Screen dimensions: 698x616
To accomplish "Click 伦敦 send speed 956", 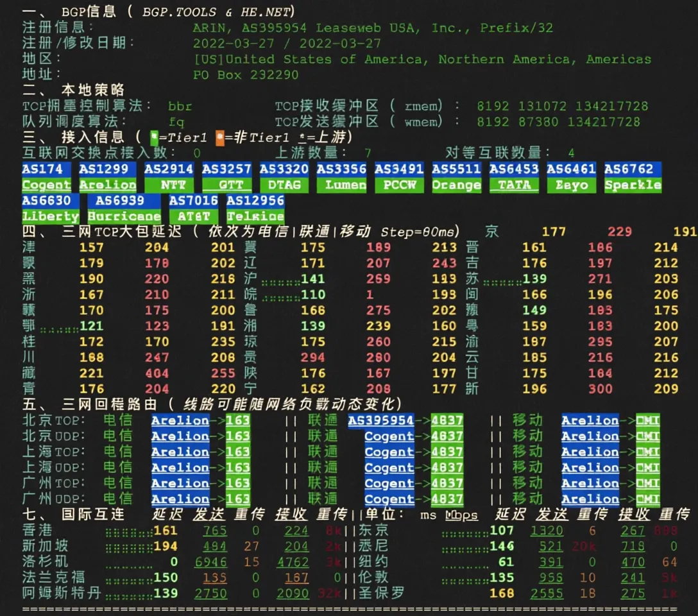I will (x=550, y=577).
